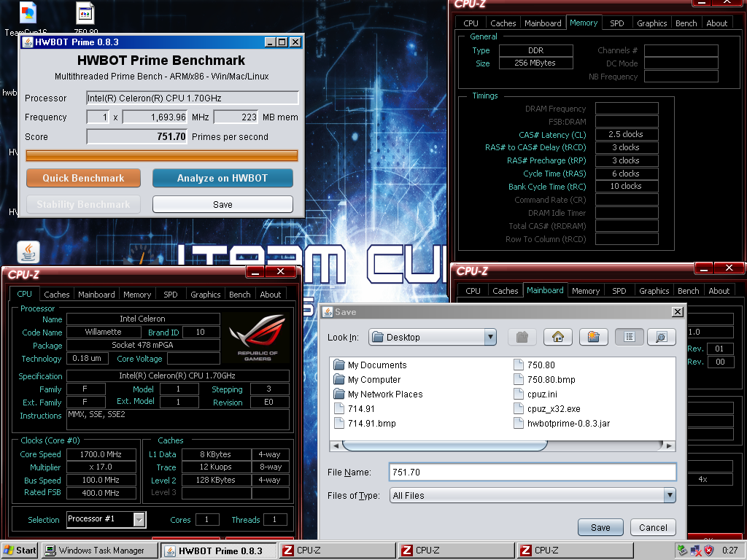Open Caches tab in Memory CPU-Z window
The height and width of the screenshot is (560, 747).
pyautogui.click(x=503, y=23)
